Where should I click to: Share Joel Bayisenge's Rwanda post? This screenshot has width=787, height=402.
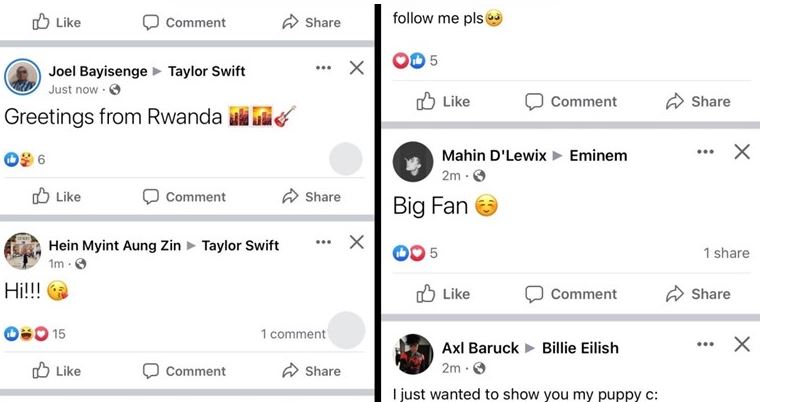tap(311, 197)
